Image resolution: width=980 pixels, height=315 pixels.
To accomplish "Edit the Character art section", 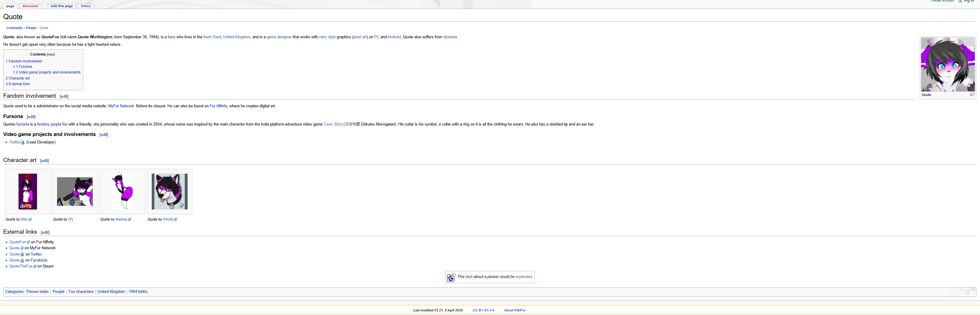I will [45, 160].
